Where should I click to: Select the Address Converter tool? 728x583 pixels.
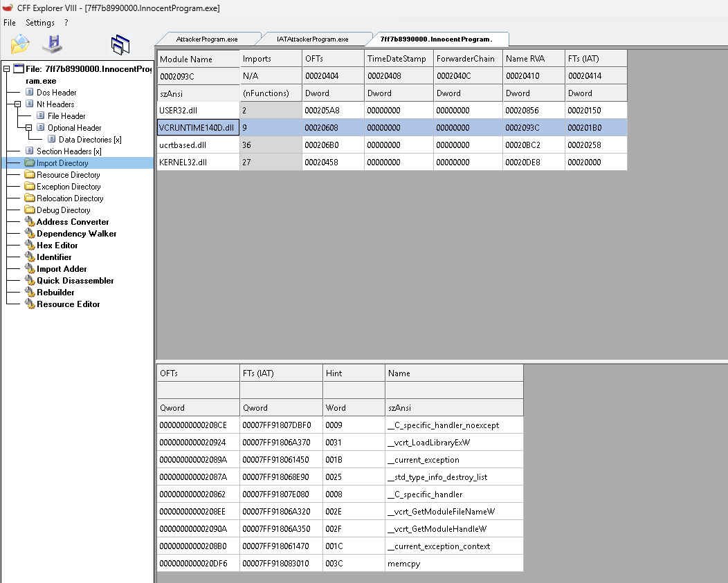pyautogui.click(x=73, y=222)
